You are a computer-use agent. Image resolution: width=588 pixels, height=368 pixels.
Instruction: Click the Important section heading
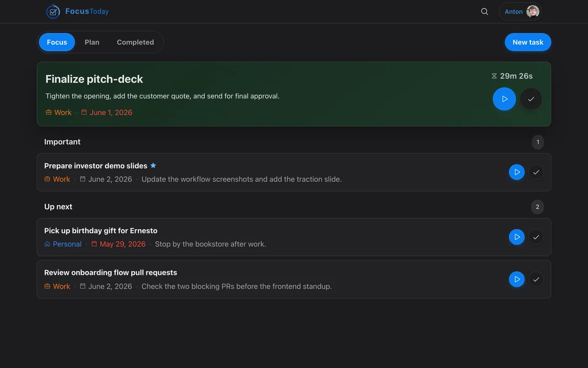point(62,141)
